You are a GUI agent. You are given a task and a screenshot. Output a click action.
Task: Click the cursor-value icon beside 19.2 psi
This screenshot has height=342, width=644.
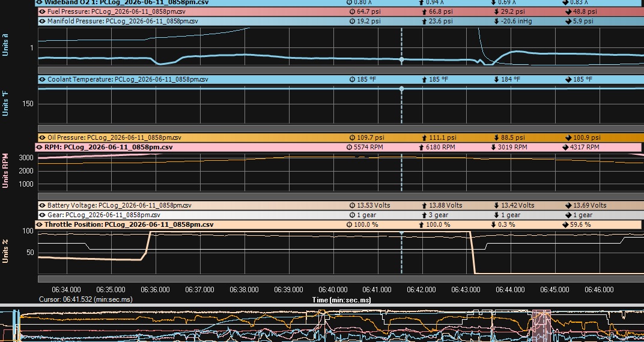pyautogui.click(x=352, y=21)
